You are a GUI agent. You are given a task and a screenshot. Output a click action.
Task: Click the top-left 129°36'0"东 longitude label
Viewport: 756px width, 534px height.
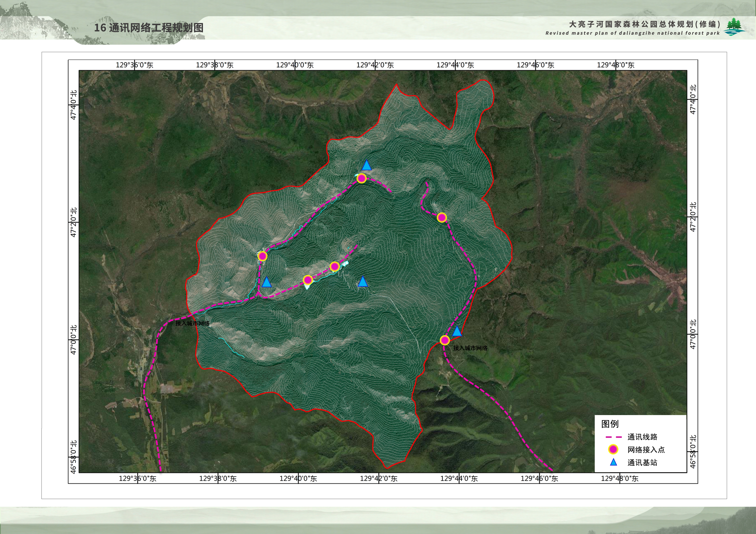click(x=134, y=65)
